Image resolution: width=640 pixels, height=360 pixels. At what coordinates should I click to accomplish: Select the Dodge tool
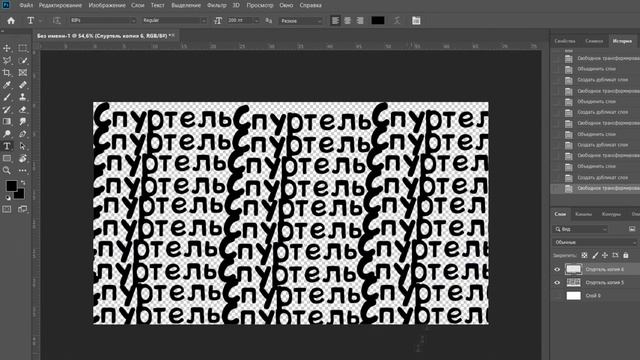point(7,134)
